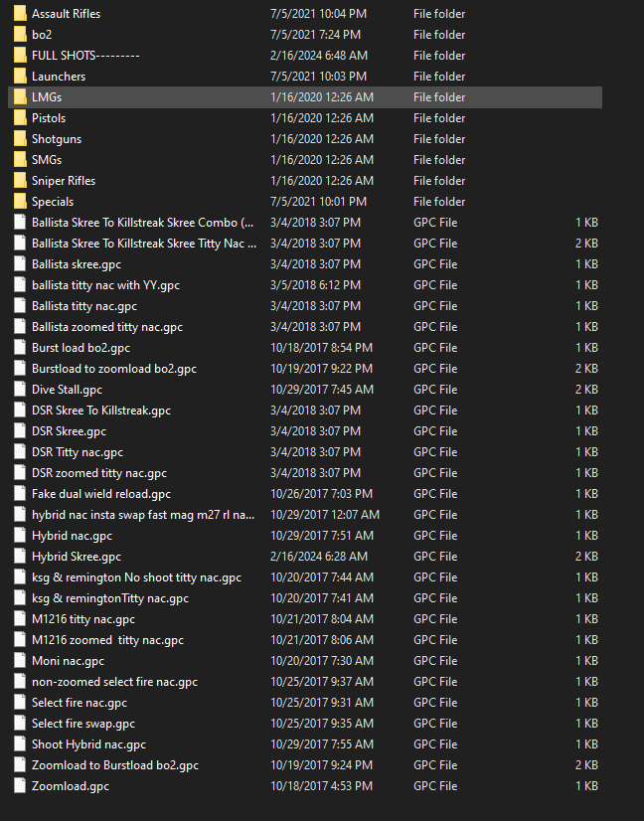The width and height of the screenshot is (644, 821).
Task: Select DSR Skree To Killstreak.gpc
Action: tap(101, 410)
